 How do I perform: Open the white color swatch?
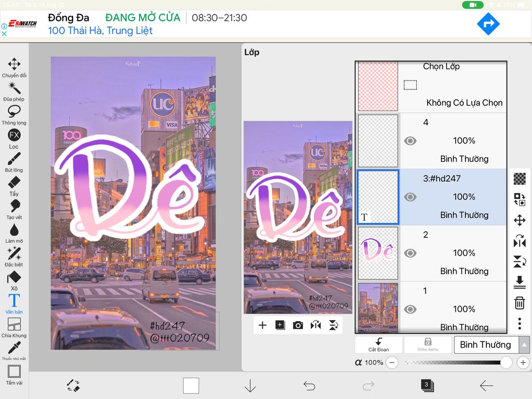[191, 386]
